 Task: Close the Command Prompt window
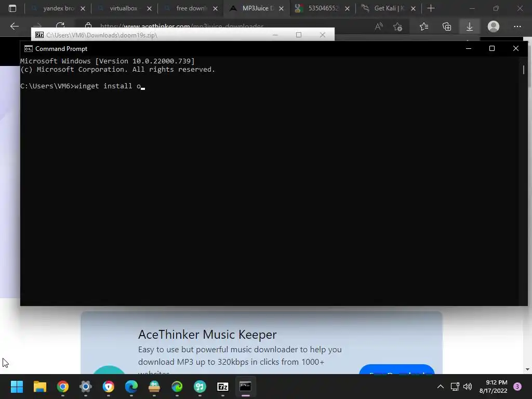pos(516,48)
